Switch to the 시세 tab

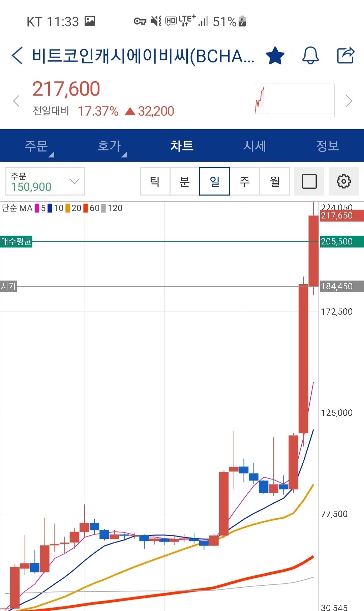[255, 145]
